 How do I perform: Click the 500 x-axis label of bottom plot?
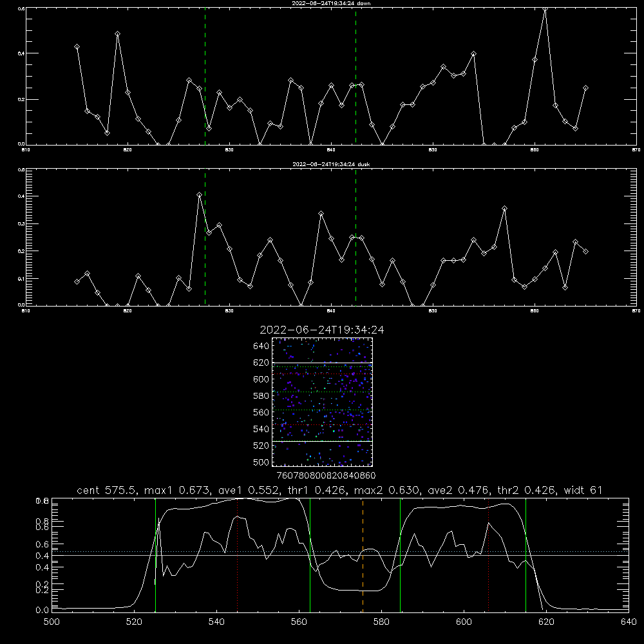tap(52, 621)
